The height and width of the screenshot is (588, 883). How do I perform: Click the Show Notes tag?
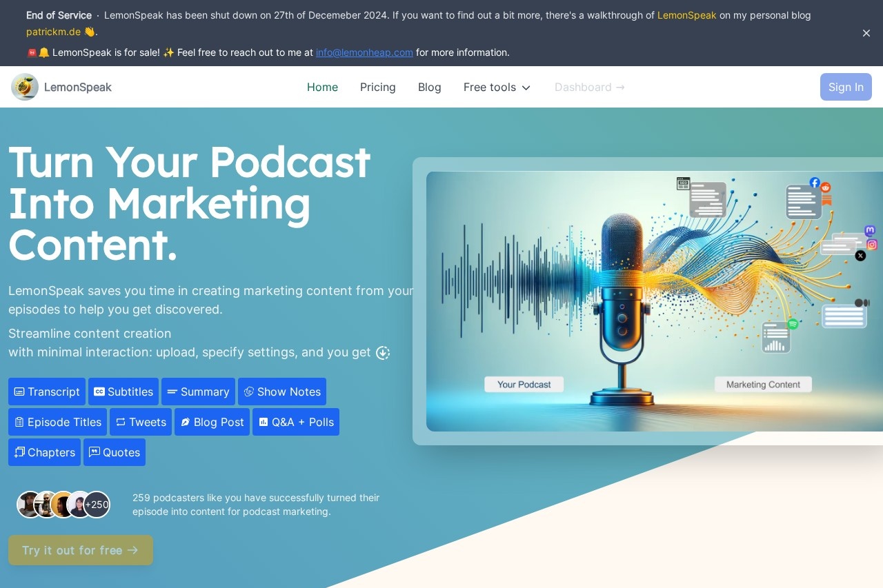[282, 392]
